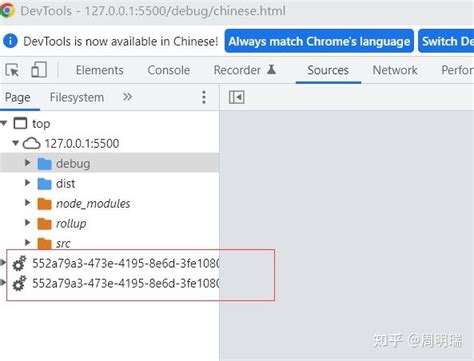Open the three-dot navigator options menu

204,97
